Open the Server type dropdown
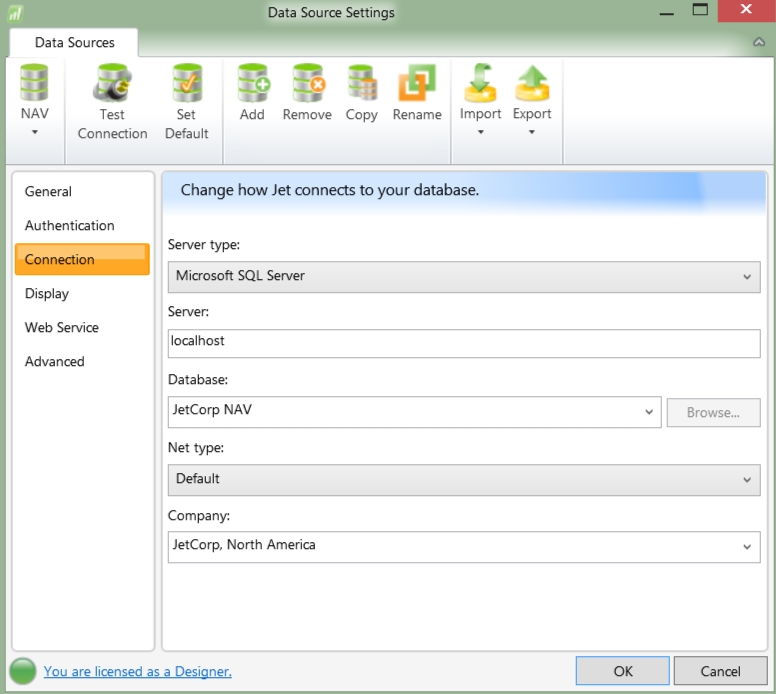The height and width of the screenshot is (694, 776). coord(464,277)
